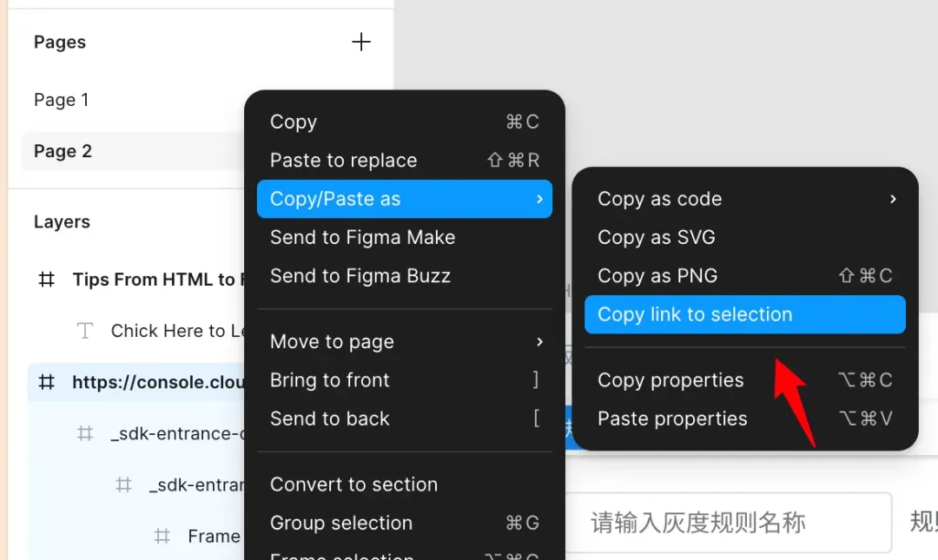Click the 请输入灰度规则名称 input field

[728, 522]
